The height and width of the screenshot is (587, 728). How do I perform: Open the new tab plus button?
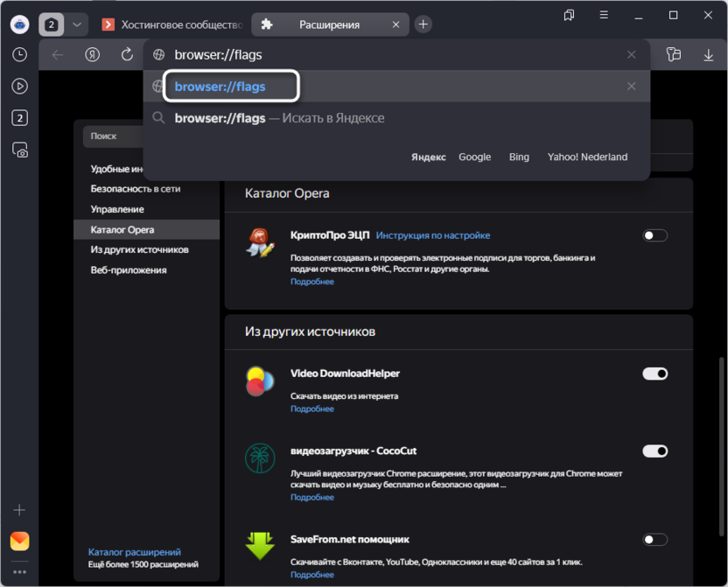click(423, 24)
